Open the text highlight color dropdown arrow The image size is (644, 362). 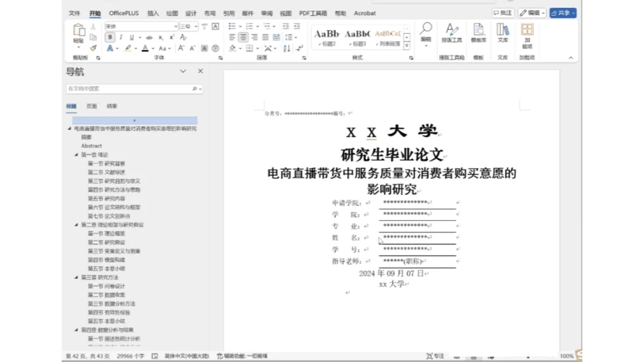click(136, 48)
